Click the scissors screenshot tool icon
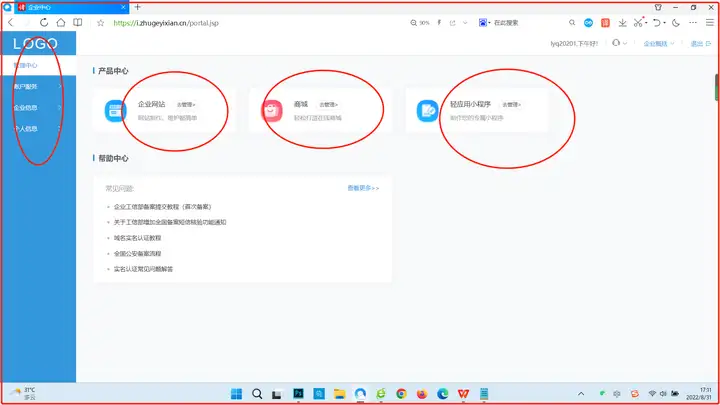Viewport: 720px width, 405px height. tap(638, 22)
